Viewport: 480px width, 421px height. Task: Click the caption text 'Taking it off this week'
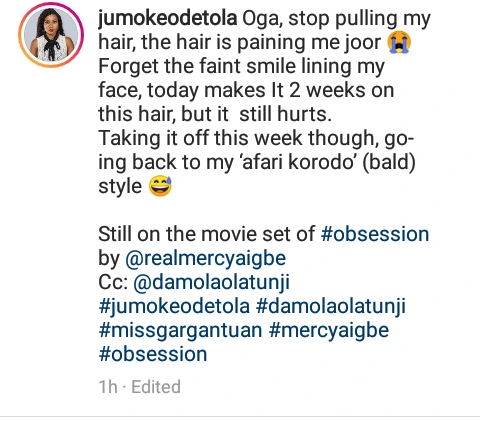pos(200,138)
